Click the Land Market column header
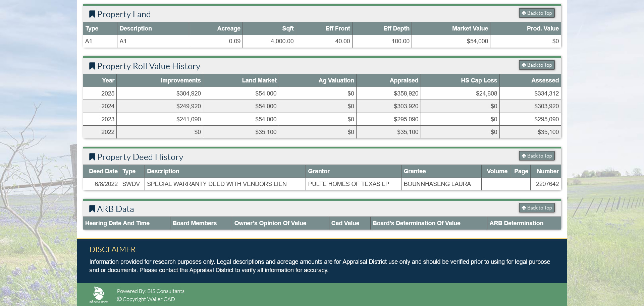 [x=241, y=80]
